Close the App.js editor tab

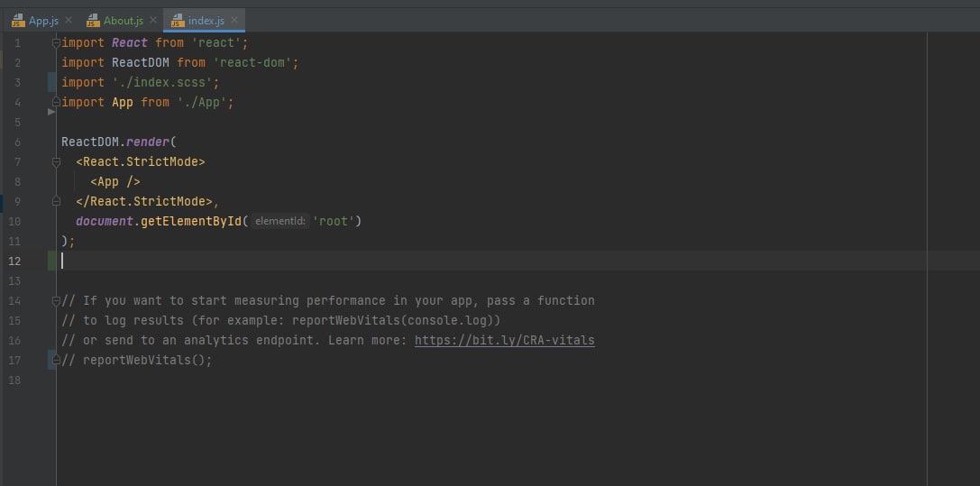click(x=69, y=20)
